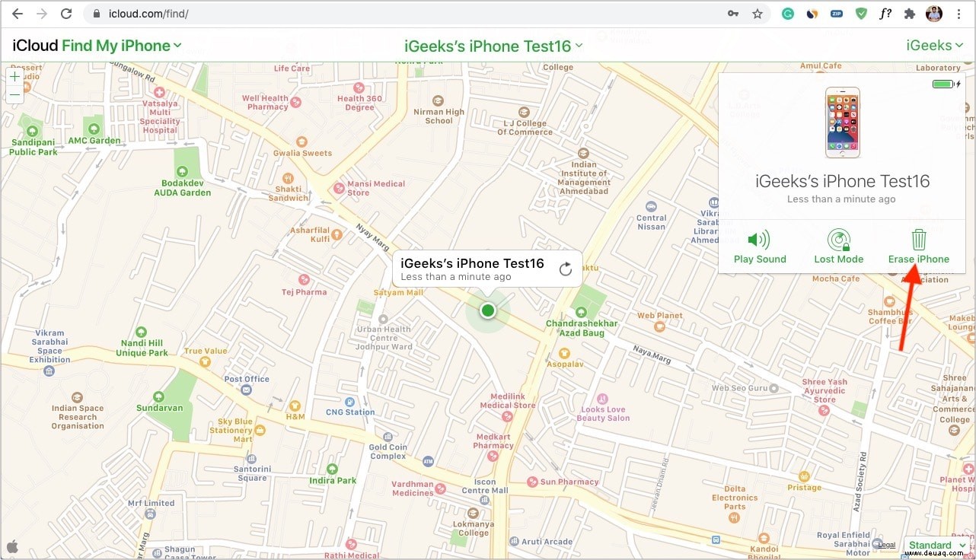The height and width of the screenshot is (560, 976).
Task: Click the Legal link on map
Action: click(x=886, y=545)
